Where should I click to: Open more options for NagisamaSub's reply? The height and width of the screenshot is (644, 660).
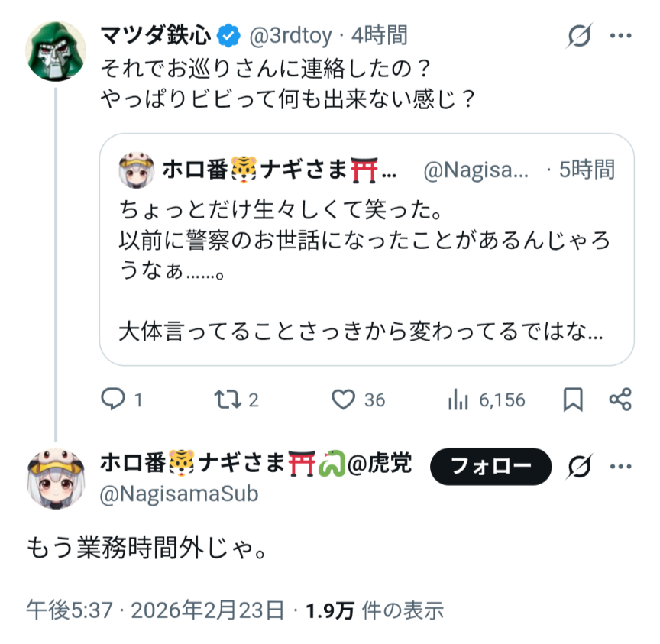click(x=621, y=466)
